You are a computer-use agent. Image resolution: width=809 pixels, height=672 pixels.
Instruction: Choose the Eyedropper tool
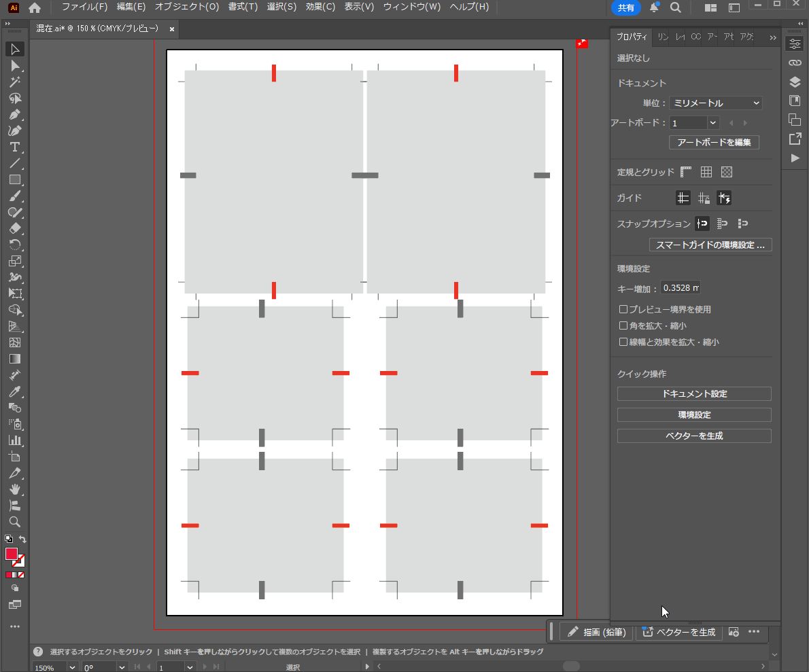[14, 392]
